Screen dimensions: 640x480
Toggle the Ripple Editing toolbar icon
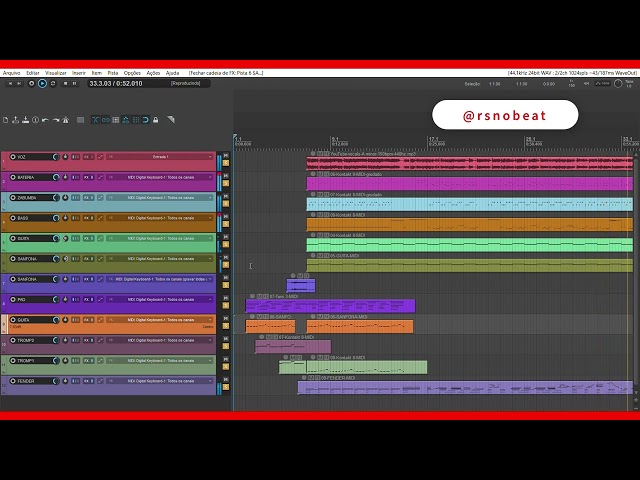(x=116, y=120)
